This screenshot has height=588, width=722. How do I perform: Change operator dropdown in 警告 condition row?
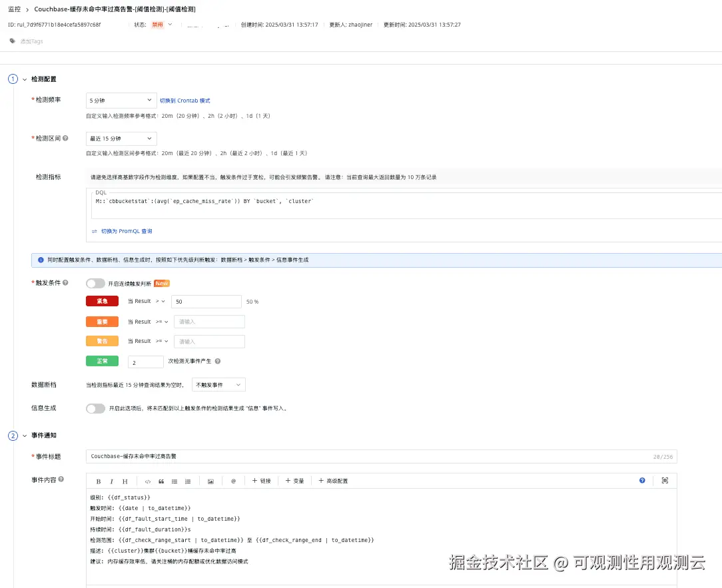click(x=162, y=341)
